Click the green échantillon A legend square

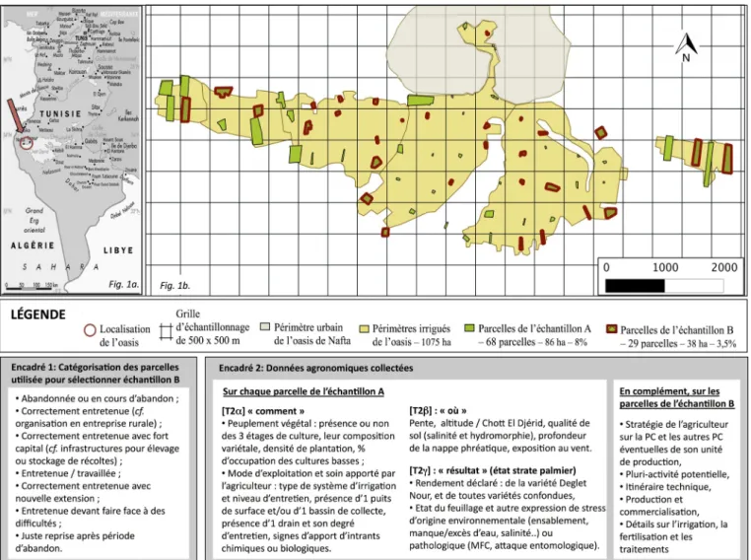point(469,328)
